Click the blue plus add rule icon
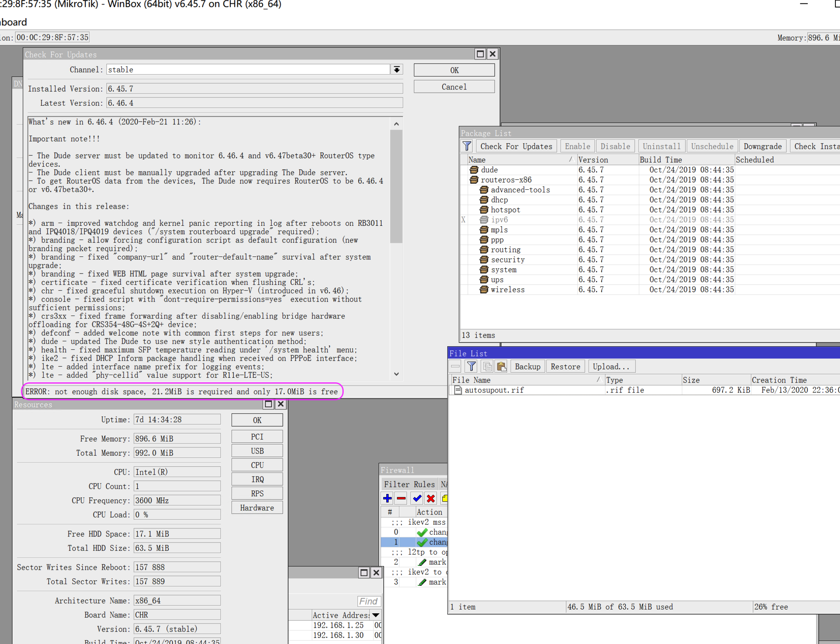The height and width of the screenshot is (644, 840). pos(387,498)
